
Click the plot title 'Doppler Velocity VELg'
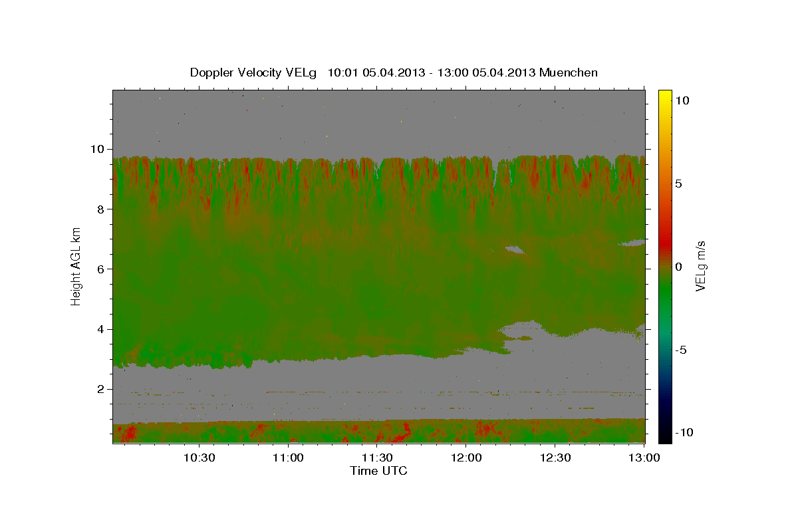tap(253, 72)
